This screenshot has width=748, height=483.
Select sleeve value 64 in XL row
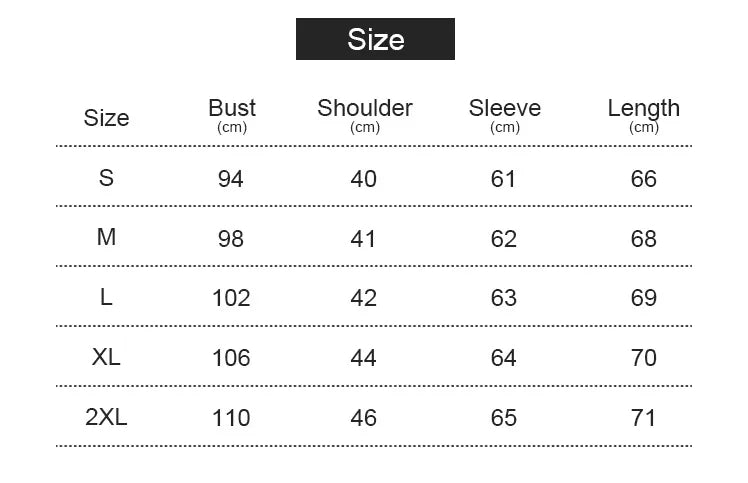(x=504, y=358)
